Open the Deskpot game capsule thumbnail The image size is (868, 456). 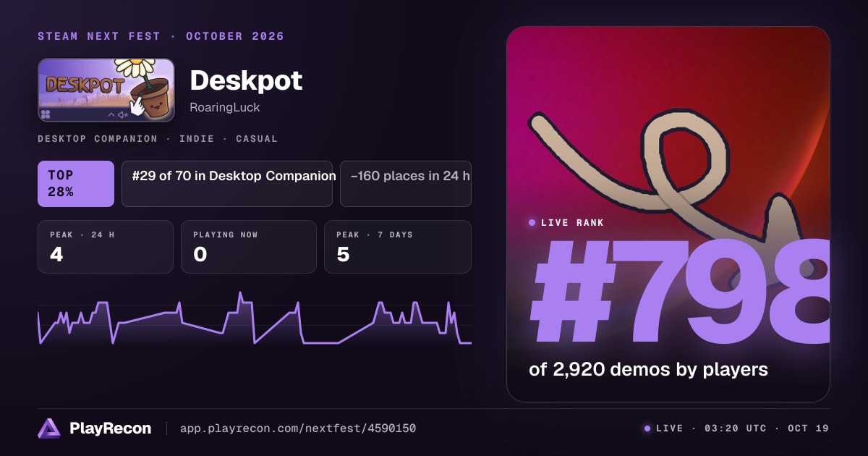pyautogui.click(x=106, y=90)
